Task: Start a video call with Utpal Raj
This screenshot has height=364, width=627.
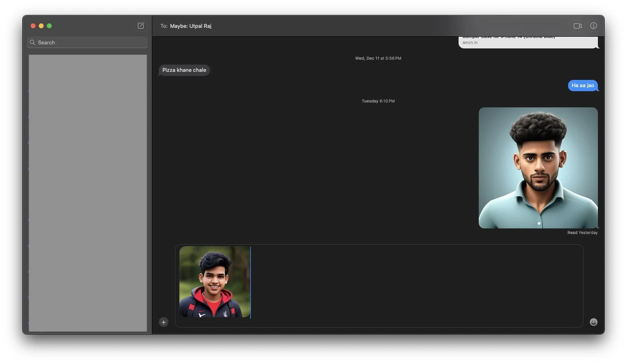Action: tap(578, 26)
